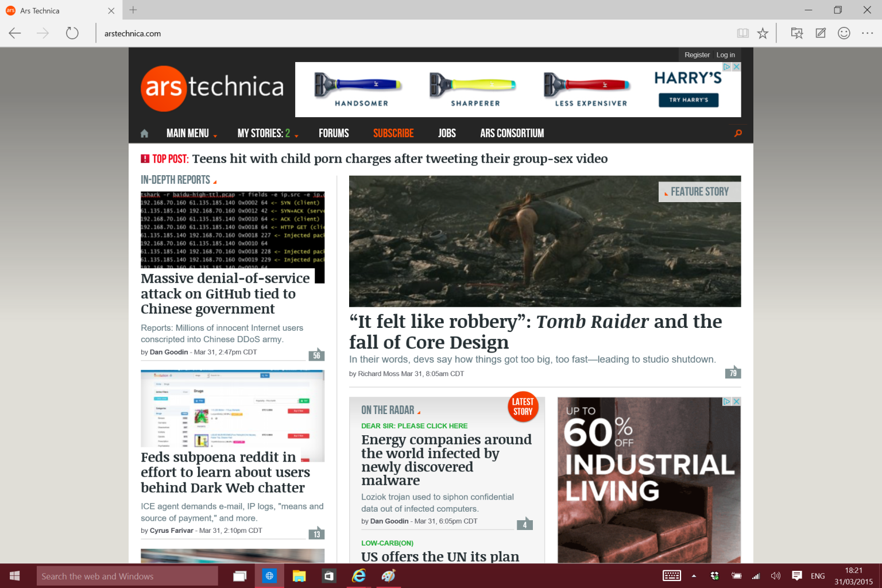The image size is (882, 588).
Task: Open the Action Center notification icon
Action: click(x=797, y=575)
